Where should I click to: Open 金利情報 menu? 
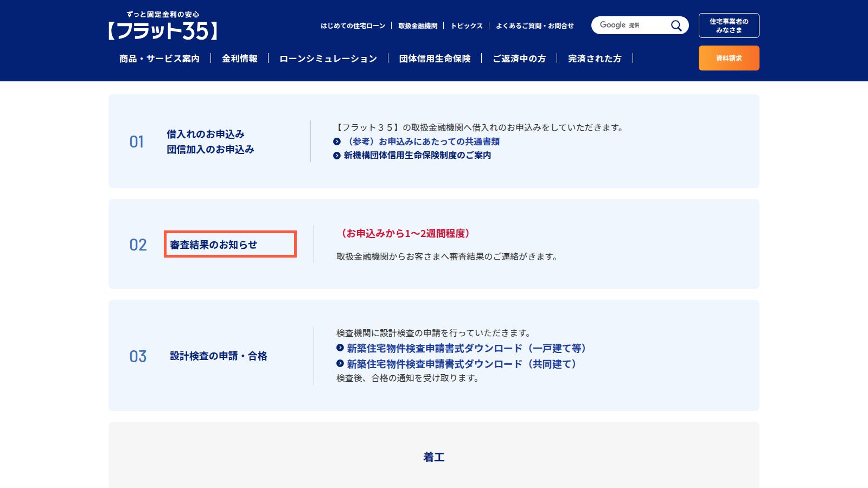(x=240, y=59)
